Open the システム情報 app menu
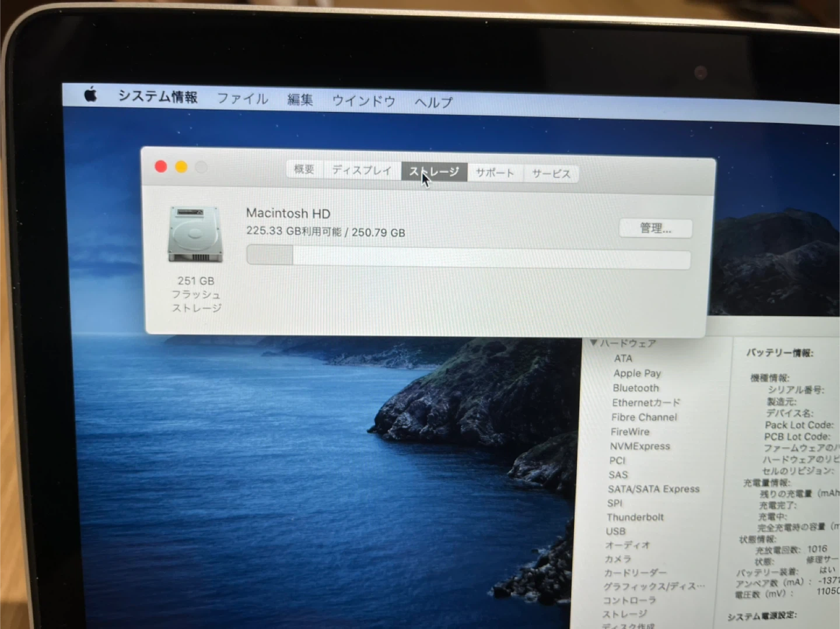Image resolution: width=840 pixels, height=629 pixels. [x=157, y=97]
